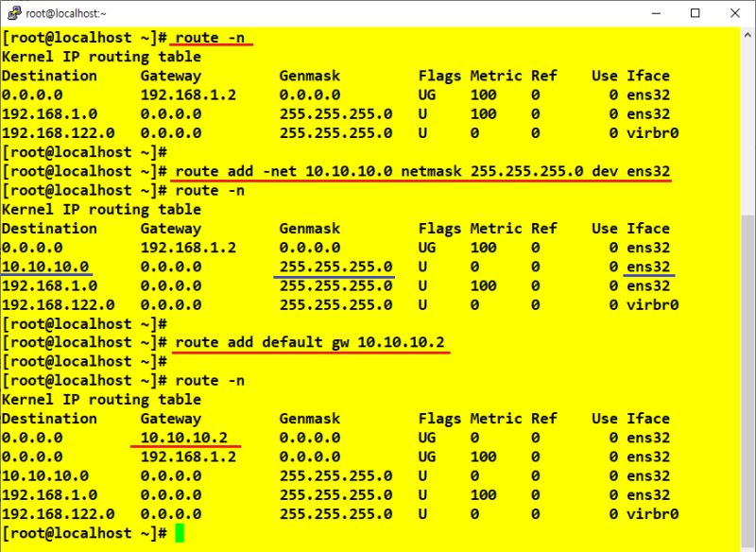Click destination 10.10.10.0 in the last routing table
The height and width of the screenshot is (552, 756).
click(45, 475)
